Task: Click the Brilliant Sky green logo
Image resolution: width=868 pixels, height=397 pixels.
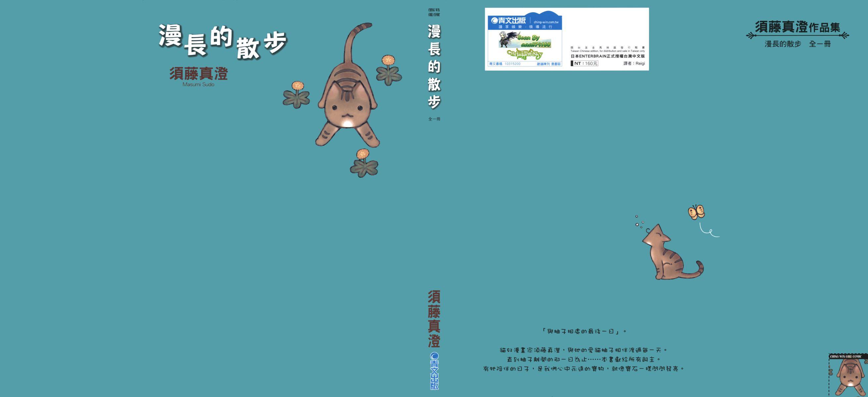Action: pyautogui.click(x=525, y=54)
